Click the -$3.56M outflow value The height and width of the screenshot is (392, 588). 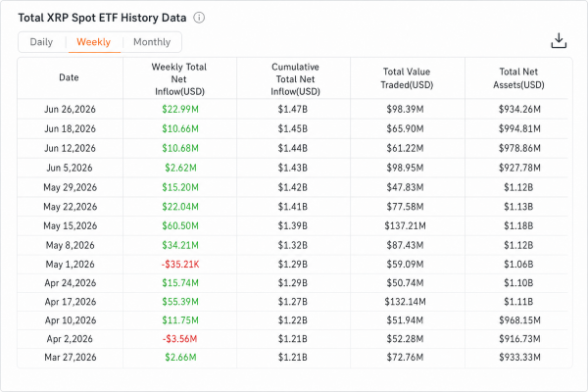(x=179, y=339)
